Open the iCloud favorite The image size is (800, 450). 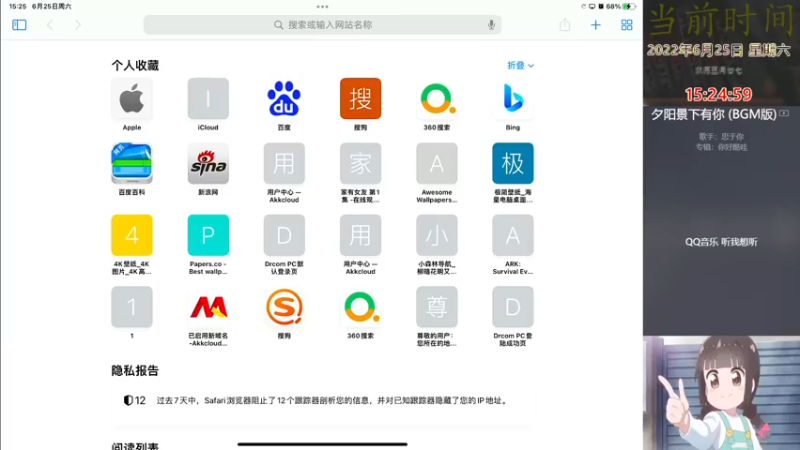tap(208, 104)
